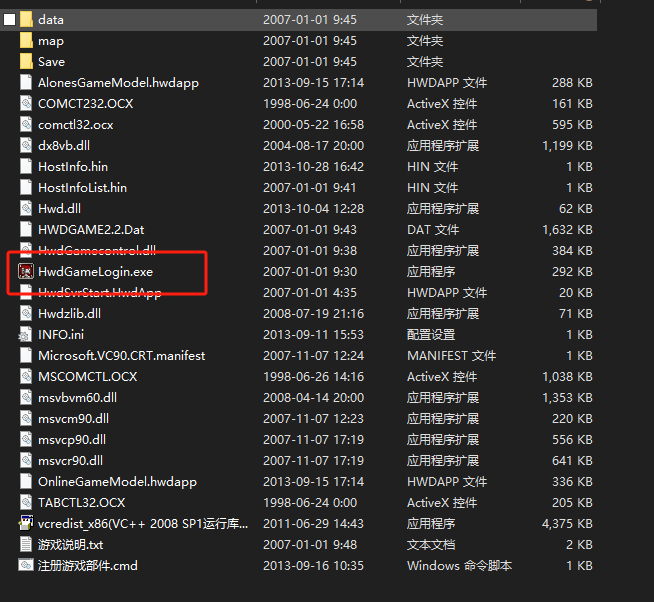Select COMCT232.OCX file name

coord(86,103)
